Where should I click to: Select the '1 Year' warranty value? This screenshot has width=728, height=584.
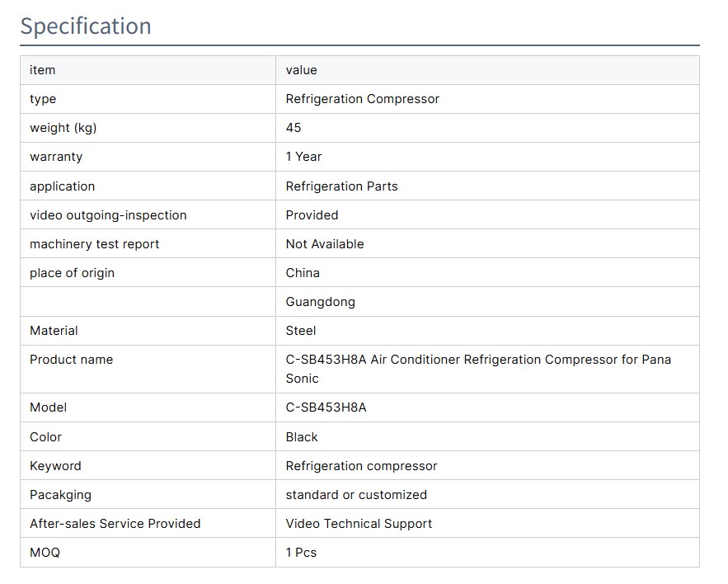[303, 157]
